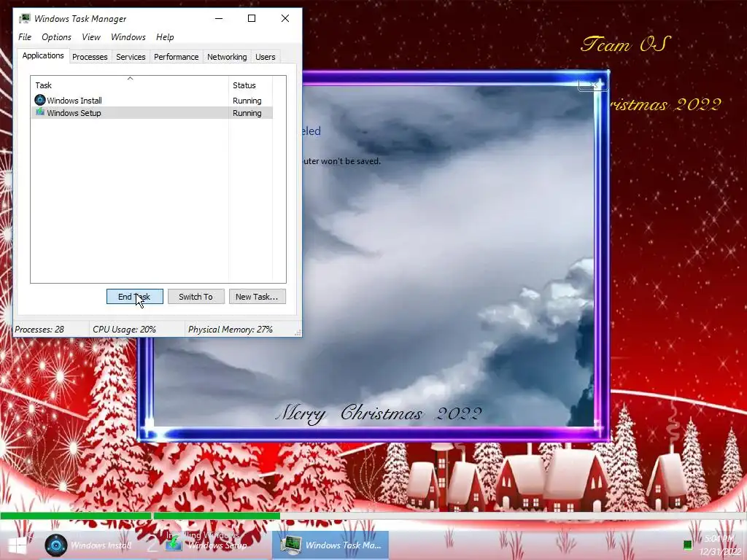Viewport: 747px width, 560px height.
Task: Open the File menu in Task Manager
Action: 25,37
